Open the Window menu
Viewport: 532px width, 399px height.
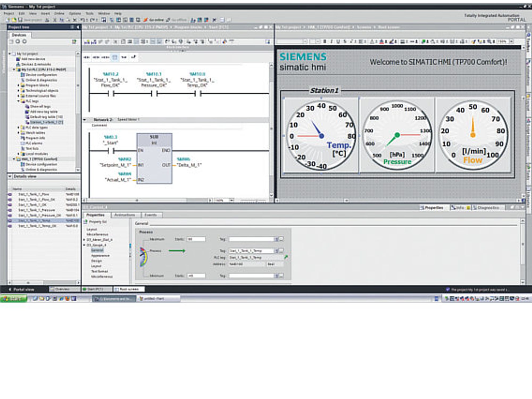tap(104, 13)
